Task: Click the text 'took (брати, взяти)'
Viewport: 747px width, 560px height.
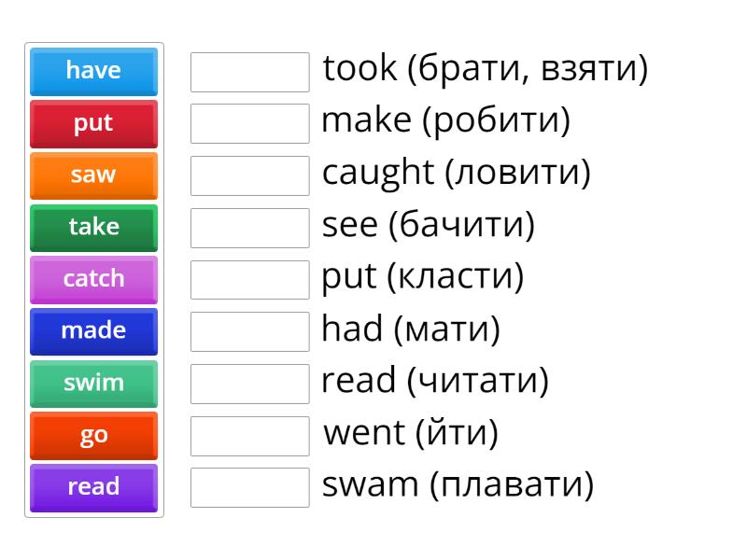Action: (486, 68)
